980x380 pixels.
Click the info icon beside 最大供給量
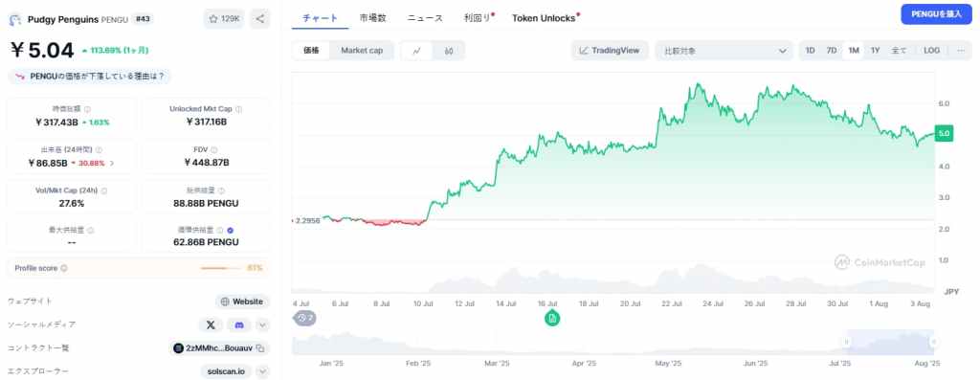pos(91,230)
